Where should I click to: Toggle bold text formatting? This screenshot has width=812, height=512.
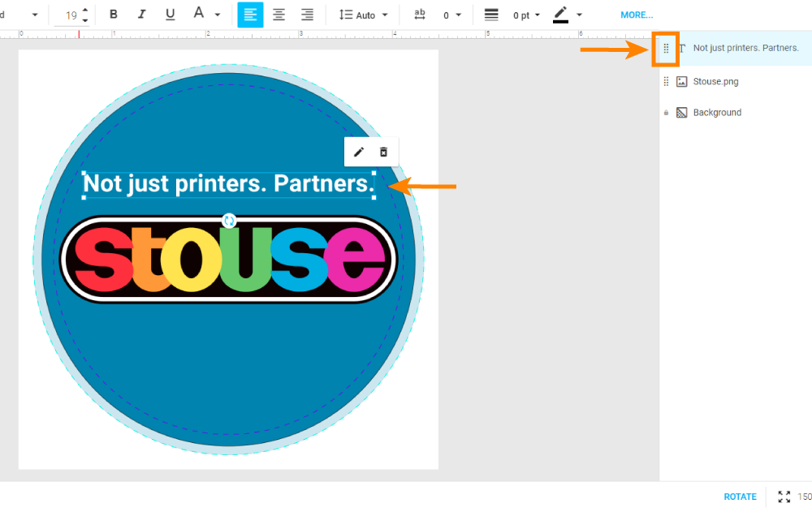114,15
